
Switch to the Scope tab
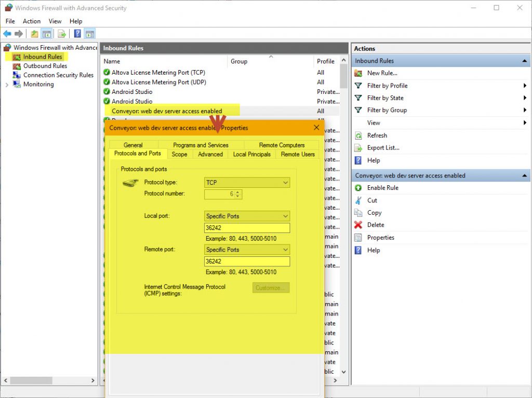pos(179,154)
